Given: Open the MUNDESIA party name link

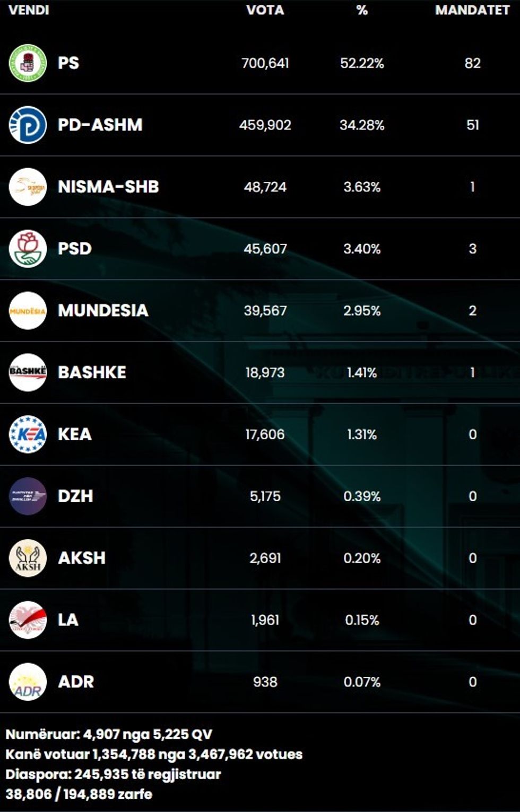Looking at the screenshot, I should click(x=103, y=311).
